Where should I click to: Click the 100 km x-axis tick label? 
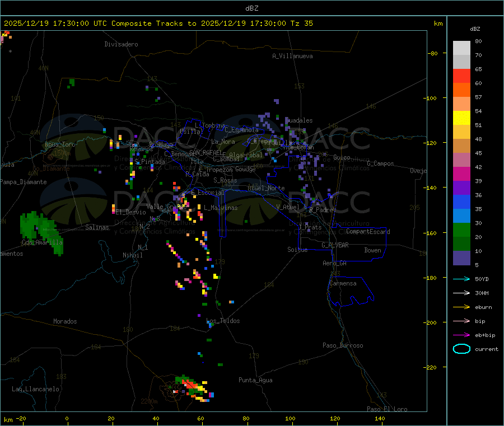tap(290, 418)
